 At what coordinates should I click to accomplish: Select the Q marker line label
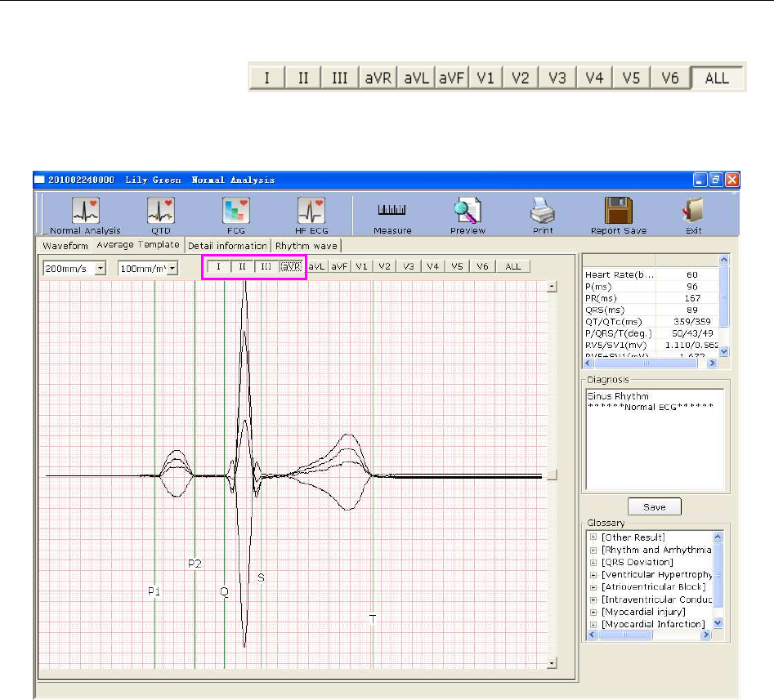(x=224, y=591)
